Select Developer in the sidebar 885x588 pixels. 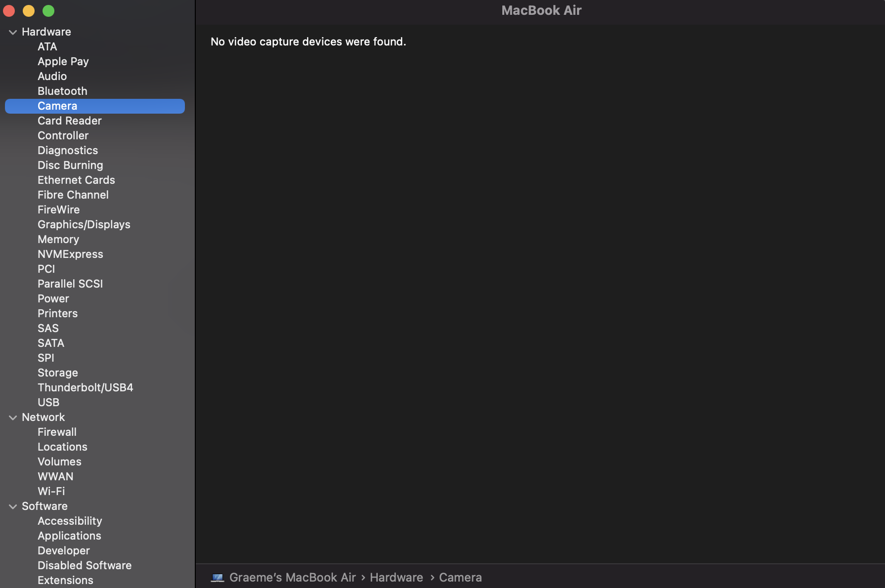tap(64, 550)
